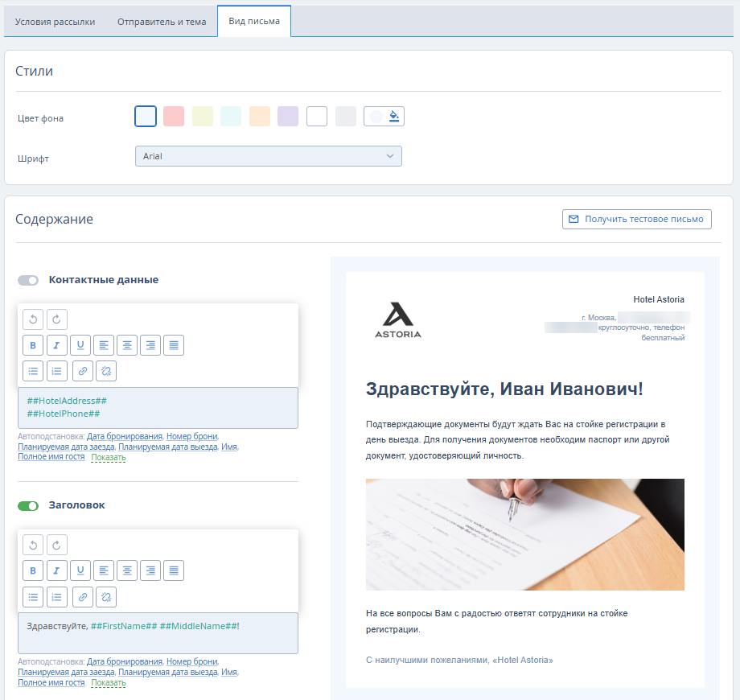Image resolution: width=740 pixels, height=700 pixels.
Task: Align center in Контактные данные editor
Action: pos(127,345)
